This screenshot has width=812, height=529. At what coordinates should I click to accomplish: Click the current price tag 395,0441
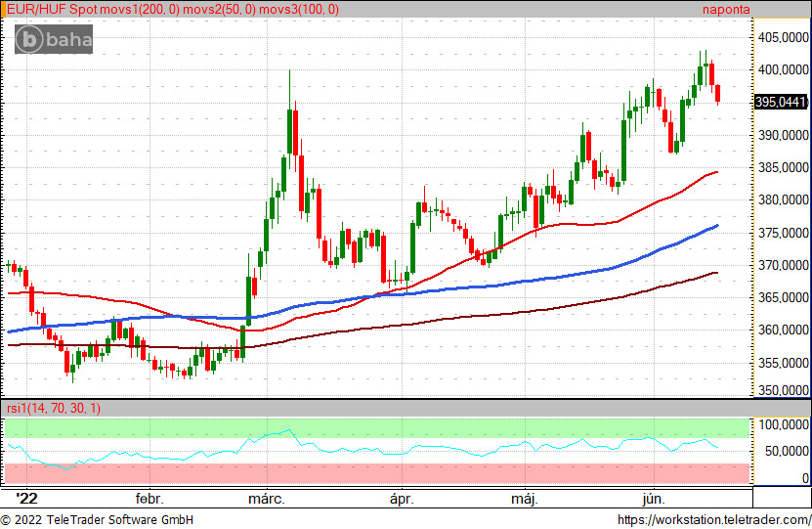(x=781, y=102)
